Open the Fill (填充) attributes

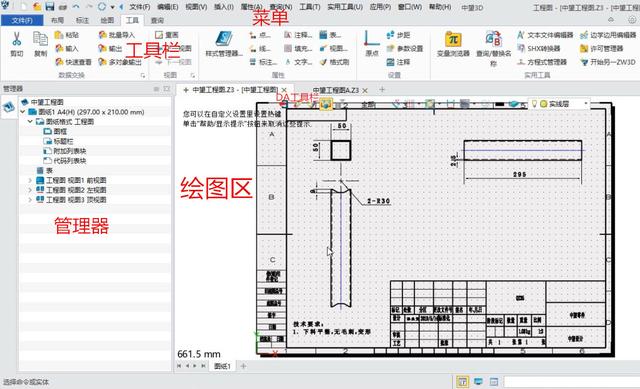tap(298, 49)
